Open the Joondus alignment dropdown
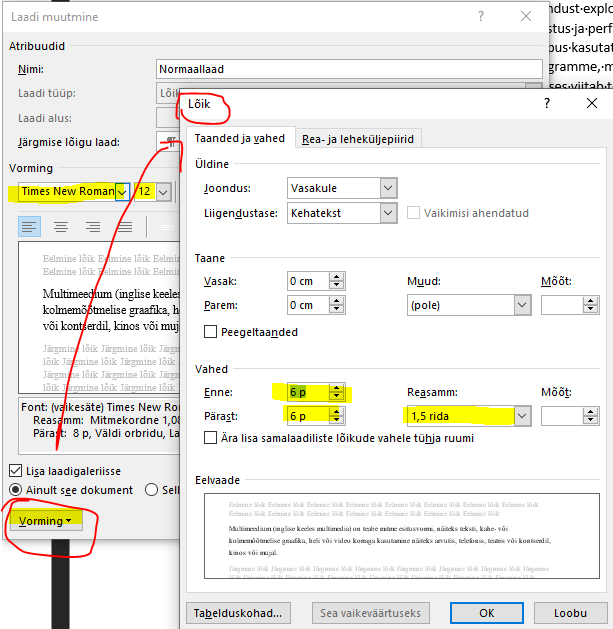Image resolution: width=613 pixels, height=629 pixels. point(388,188)
